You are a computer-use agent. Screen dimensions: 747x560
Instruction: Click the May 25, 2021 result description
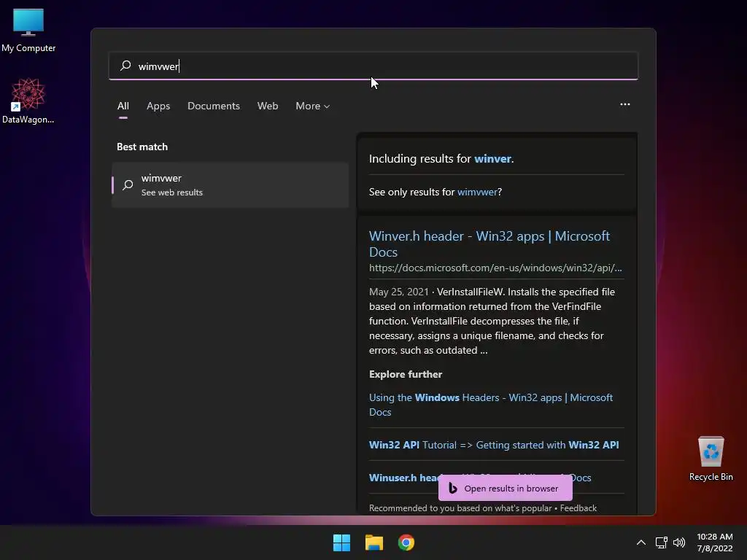492,321
